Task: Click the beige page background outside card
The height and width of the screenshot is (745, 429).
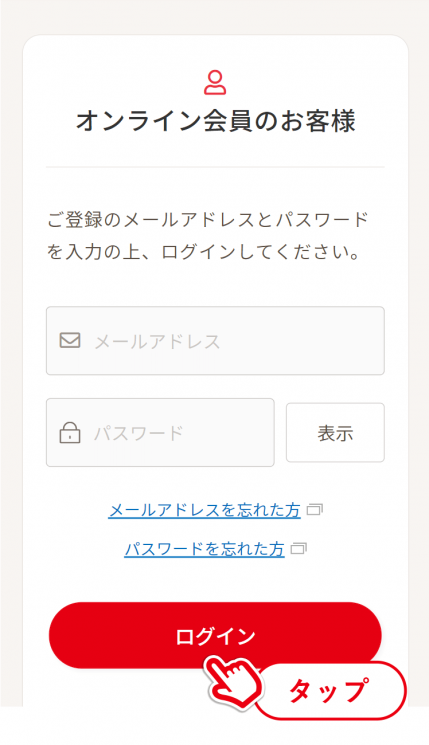Action: pyautogui.click(x=10, y=333)
